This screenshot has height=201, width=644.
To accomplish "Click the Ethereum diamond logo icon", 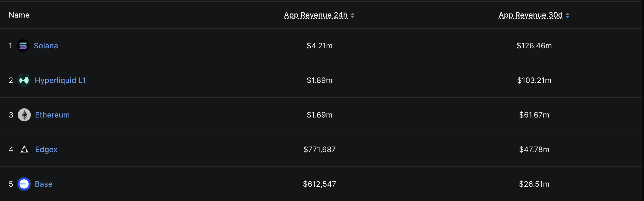I will [24, 115].
